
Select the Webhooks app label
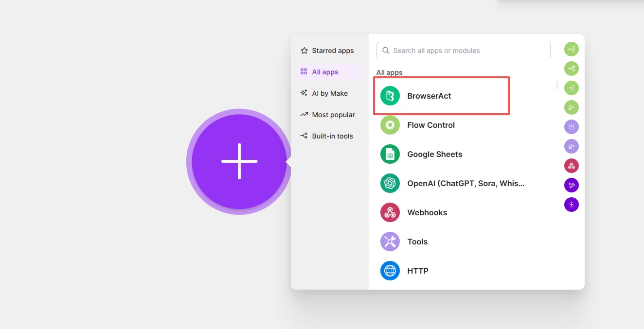[x=427, y=212]
